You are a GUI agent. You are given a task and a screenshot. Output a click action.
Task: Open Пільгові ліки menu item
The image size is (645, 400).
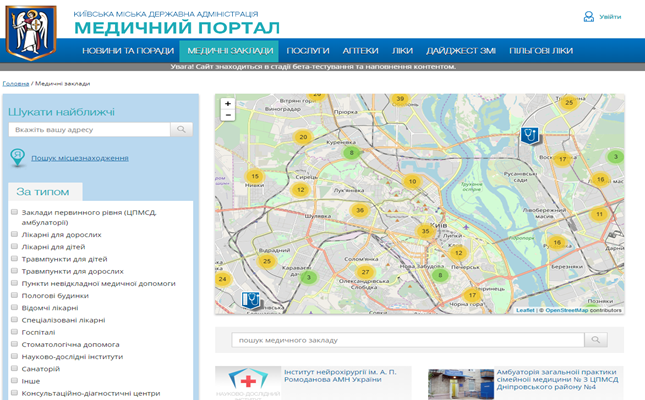[541, 51]
